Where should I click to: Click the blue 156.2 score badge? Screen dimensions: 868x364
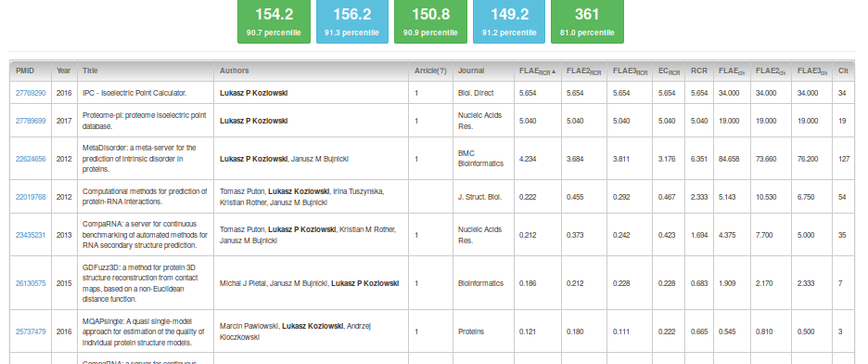click(352, 21)
